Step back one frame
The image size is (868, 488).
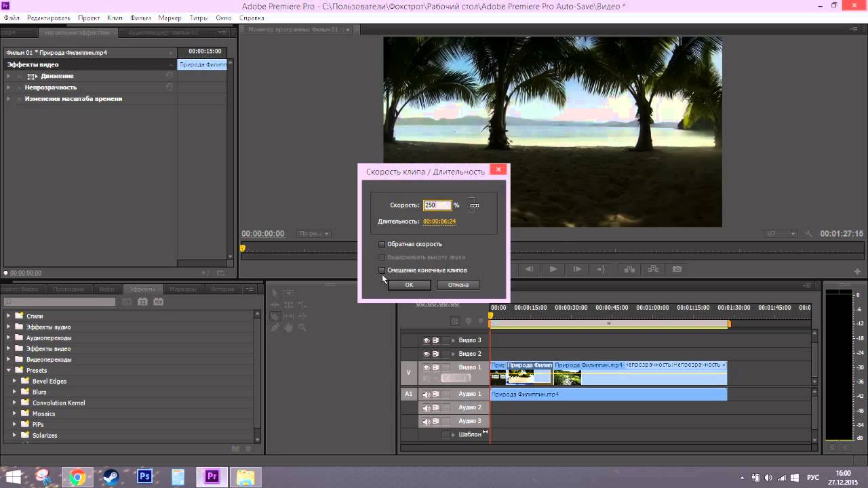(x=529, y=269)
